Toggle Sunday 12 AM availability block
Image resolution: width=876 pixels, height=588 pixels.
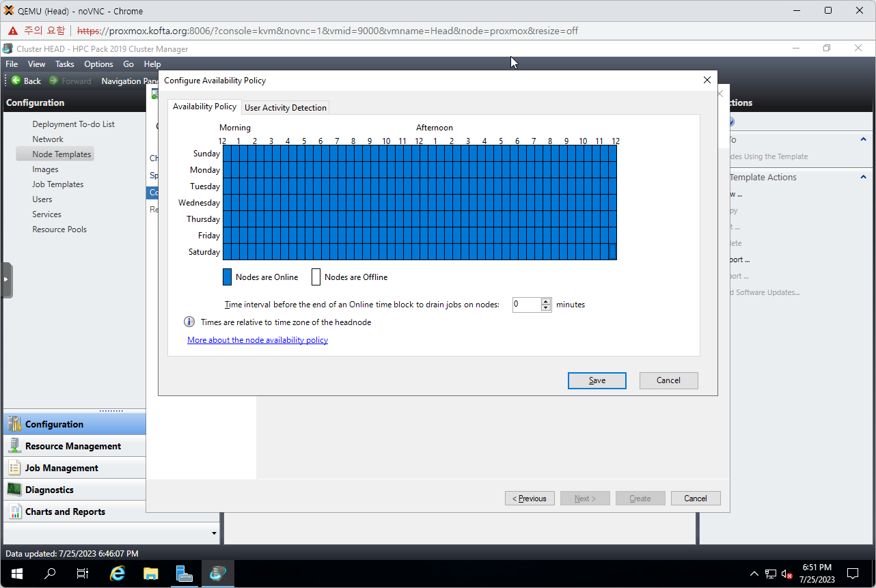[227, 154]
